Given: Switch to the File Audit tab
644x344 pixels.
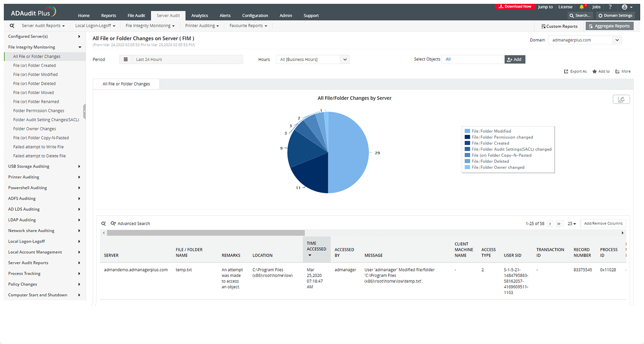Looking at the screenshot, I should point(136,15).
